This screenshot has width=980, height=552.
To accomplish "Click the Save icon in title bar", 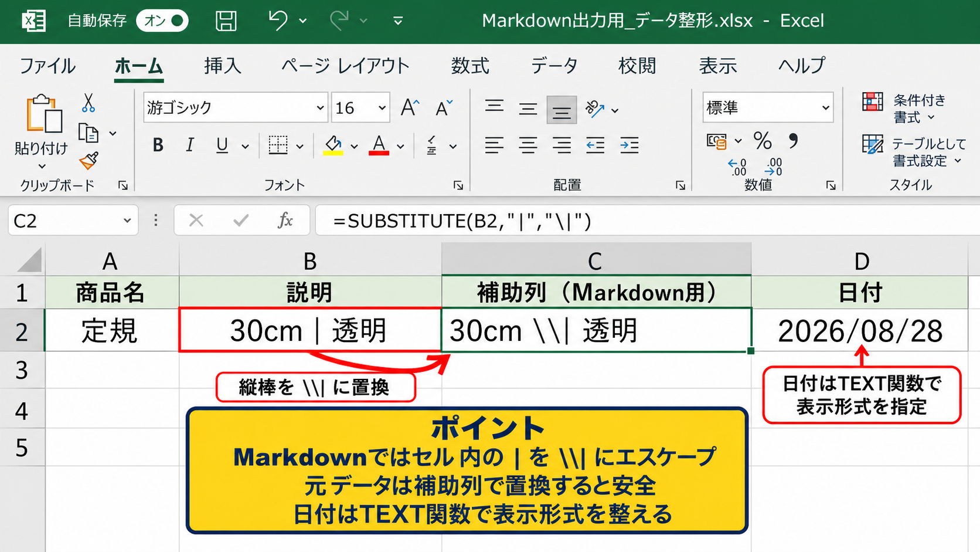I will [226, 21].
